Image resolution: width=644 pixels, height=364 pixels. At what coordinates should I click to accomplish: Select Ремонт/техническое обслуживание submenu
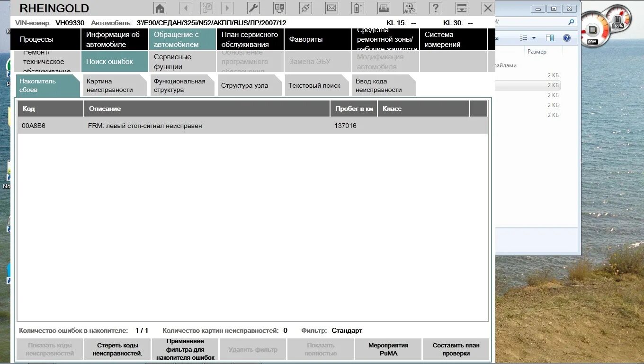click(47, 62)
